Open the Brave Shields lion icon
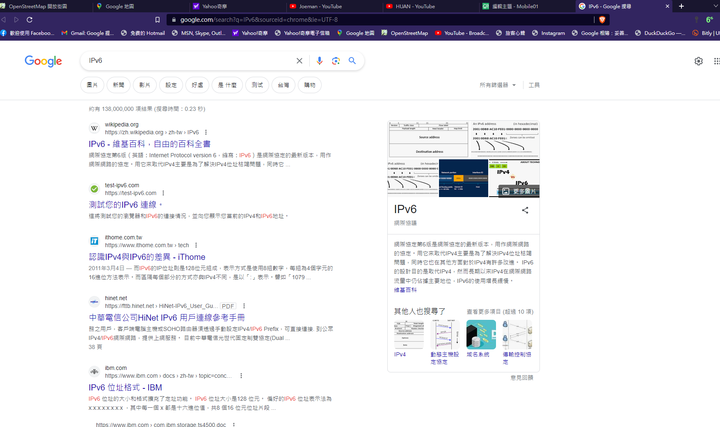This screenshot has width=720, height=427. click(602, 20)
